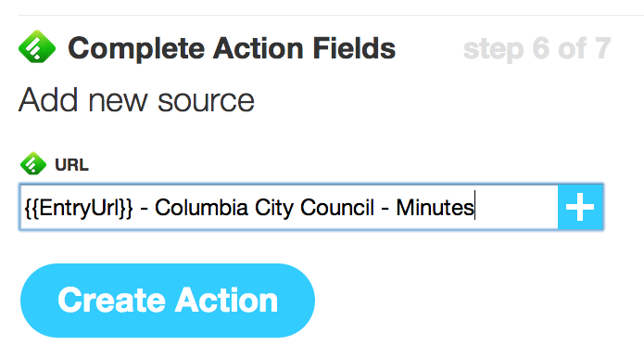Focus the URL input field
This screenshot has height=359, width=644.
(x=289, y=207)
